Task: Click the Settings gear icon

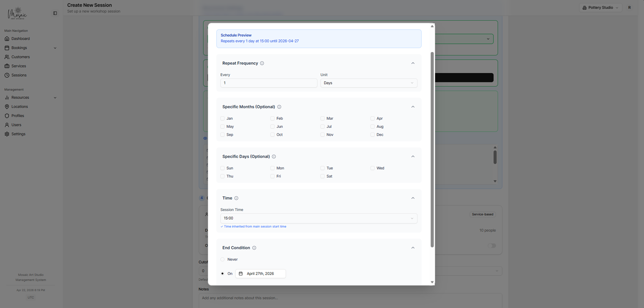Action: pyautogui.click(x=7, y=134)
